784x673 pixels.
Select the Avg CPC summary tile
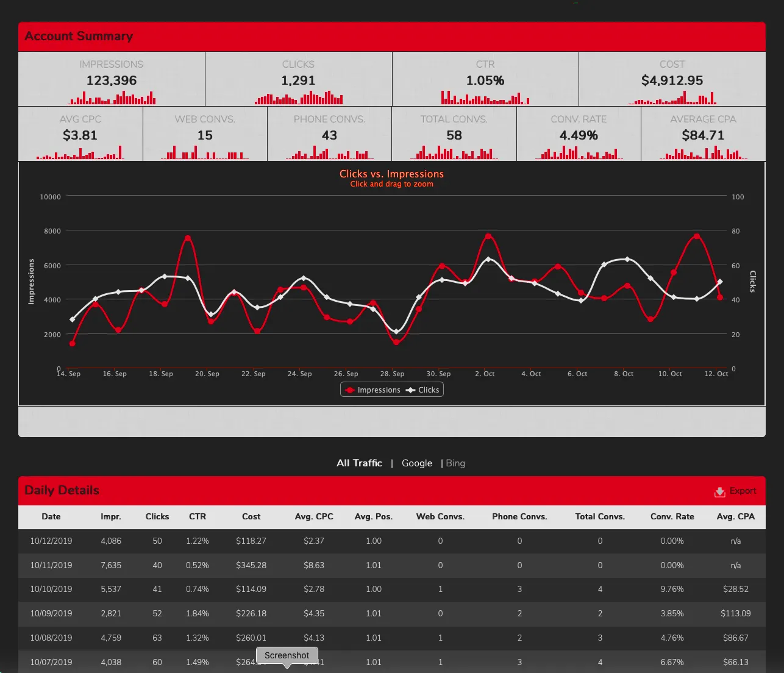(x=80, y=134)
